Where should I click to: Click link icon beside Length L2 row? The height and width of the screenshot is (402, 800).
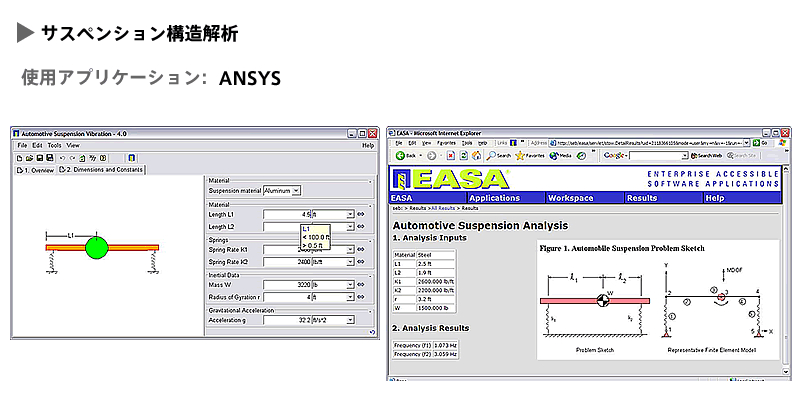click(x=361, y=227)
